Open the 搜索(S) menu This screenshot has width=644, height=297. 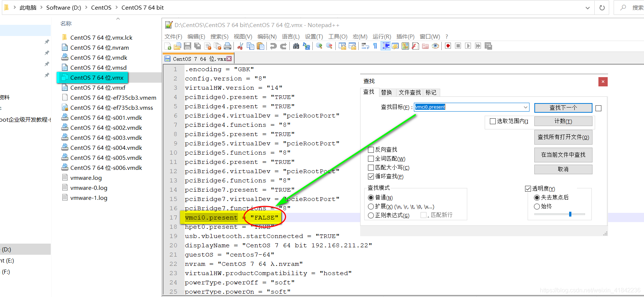(x=219, y=36)
